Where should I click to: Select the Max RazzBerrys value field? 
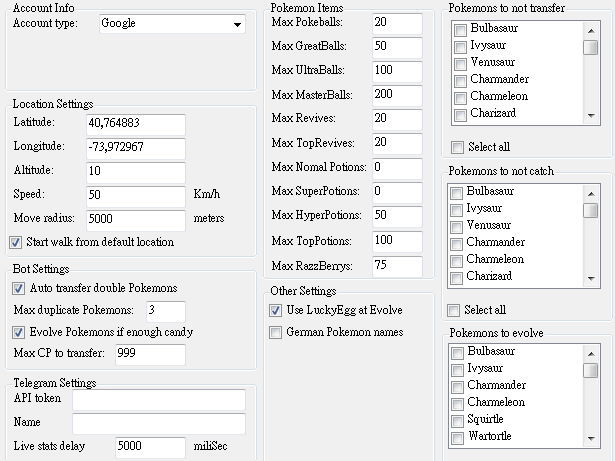tap(396, 265)
